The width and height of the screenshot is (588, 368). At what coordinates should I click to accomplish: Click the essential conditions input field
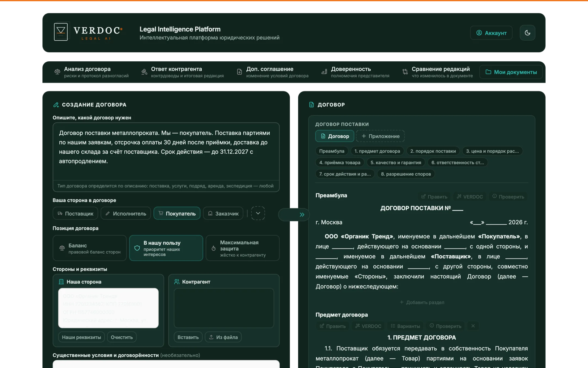pos(166,364)
